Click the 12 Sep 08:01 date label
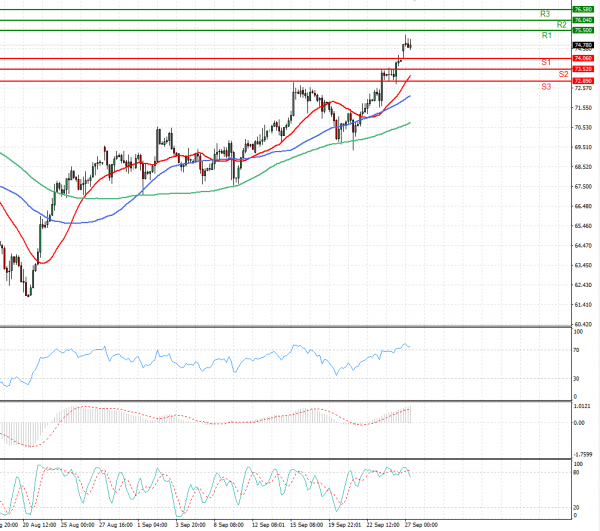The width and height of the screenshot is (600, 531). [268, 525]
